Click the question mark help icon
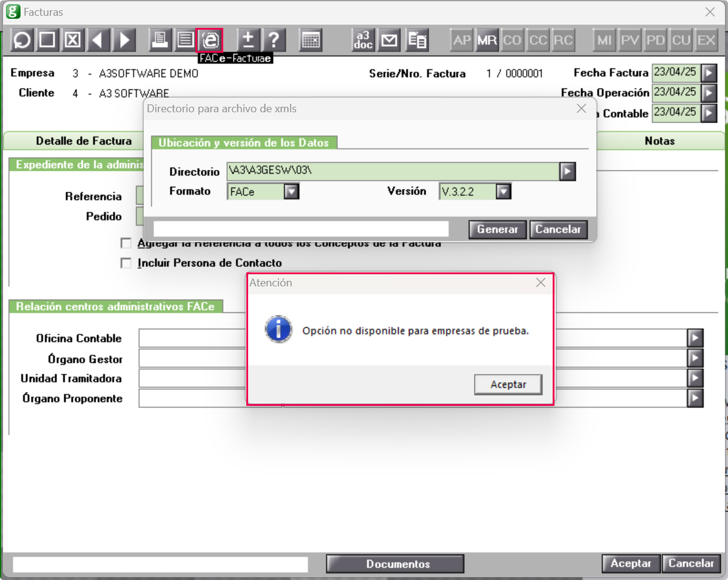Screen dimensions: 728x580 pos(274,40)
